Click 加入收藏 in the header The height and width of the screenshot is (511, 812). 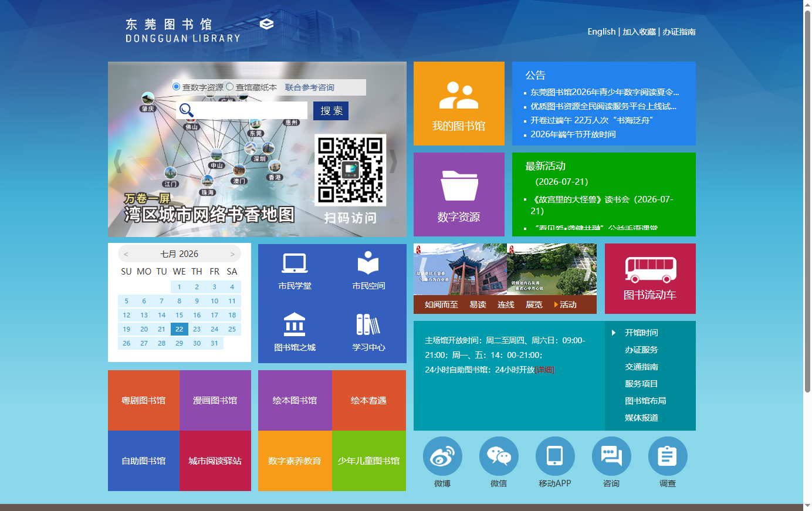tap(639, 32)
